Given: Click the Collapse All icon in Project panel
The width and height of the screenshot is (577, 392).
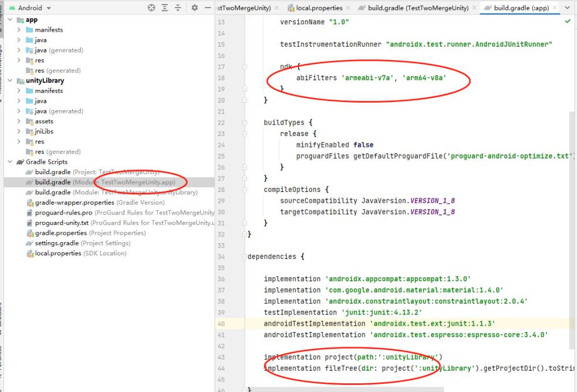Looking at the screenshot, I should click(x=178, y=7).
